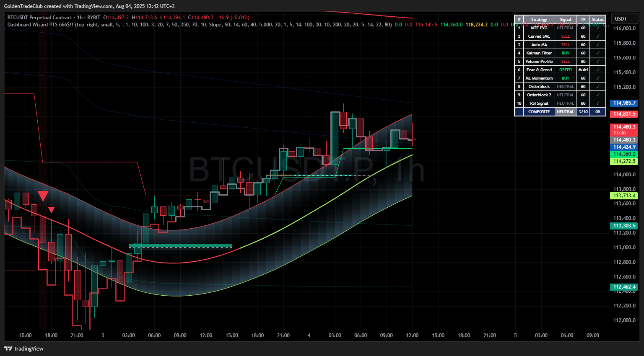Click the date label 3 on time axis
The height and width of the screenshot is (356, 644).
pos(103,335)
